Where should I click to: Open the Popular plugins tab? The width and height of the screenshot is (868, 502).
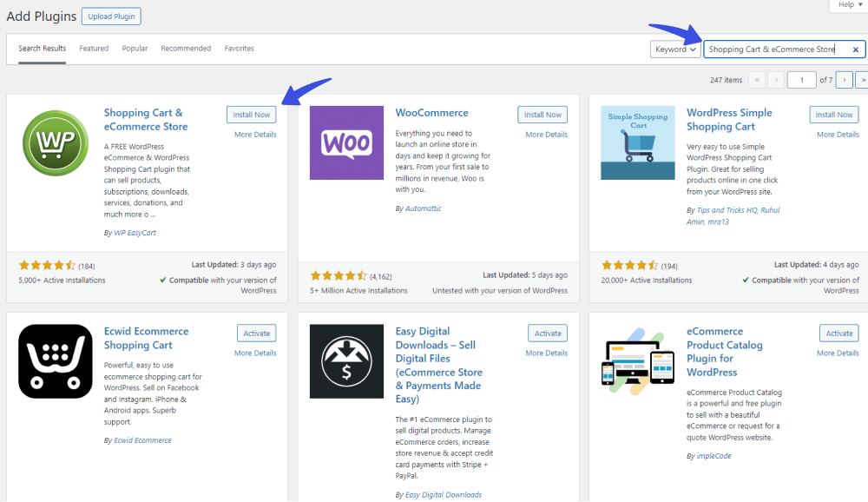click(135, 49)
